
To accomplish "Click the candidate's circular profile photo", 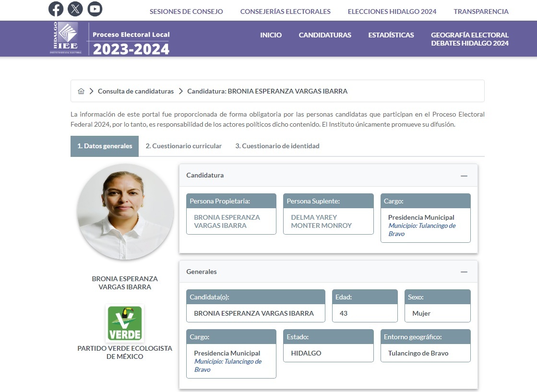I will 125,212.
